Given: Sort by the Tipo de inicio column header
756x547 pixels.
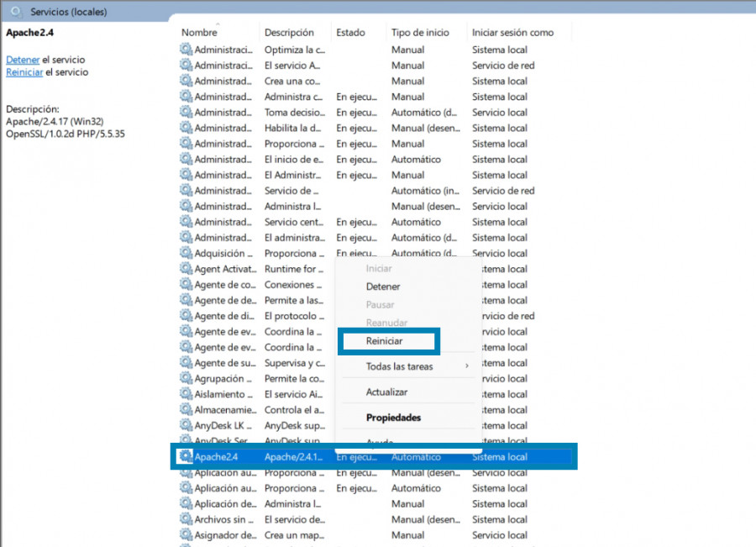Looking at the screenshot, I should (x=421, y=33).
